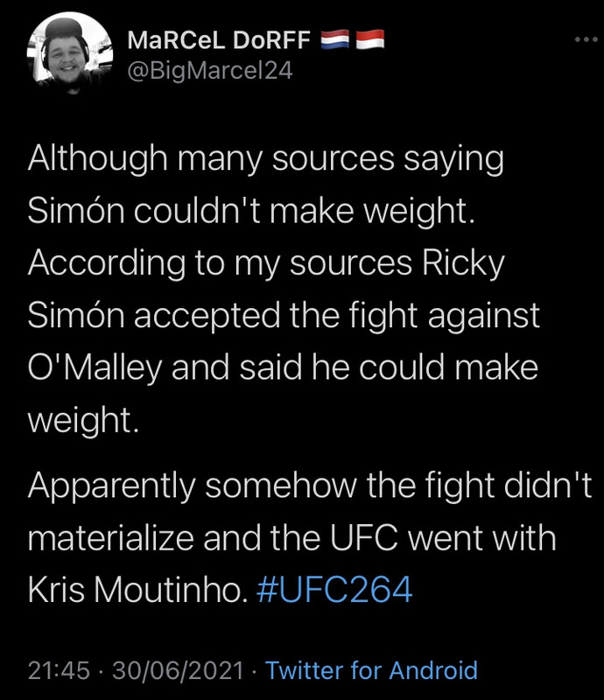The height and width of the screenshot is (700, 604).
Task: Click the word 'O'Malley' in the tweet
Action: (95, 368)
